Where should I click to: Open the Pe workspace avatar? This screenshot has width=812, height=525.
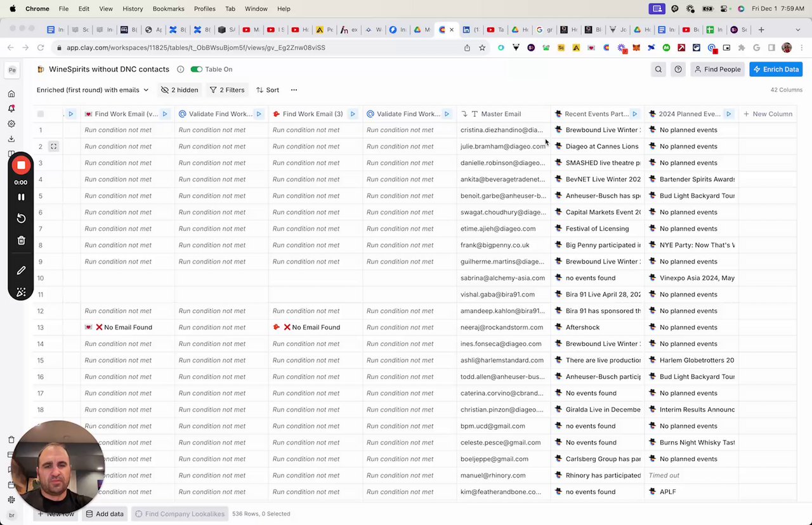[x=12, y=70]
